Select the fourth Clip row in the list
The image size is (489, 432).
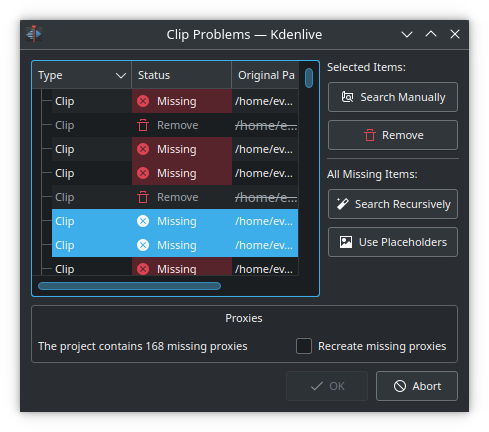175,173
